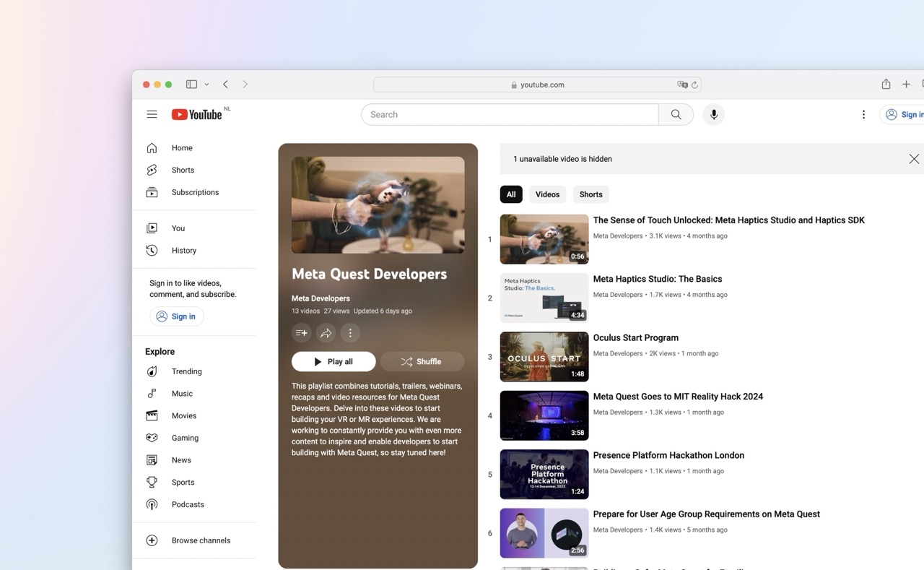The width and height of the screenshot is (924, 570).
Task: Select the All filter chip
Action: tap(511, 194)
